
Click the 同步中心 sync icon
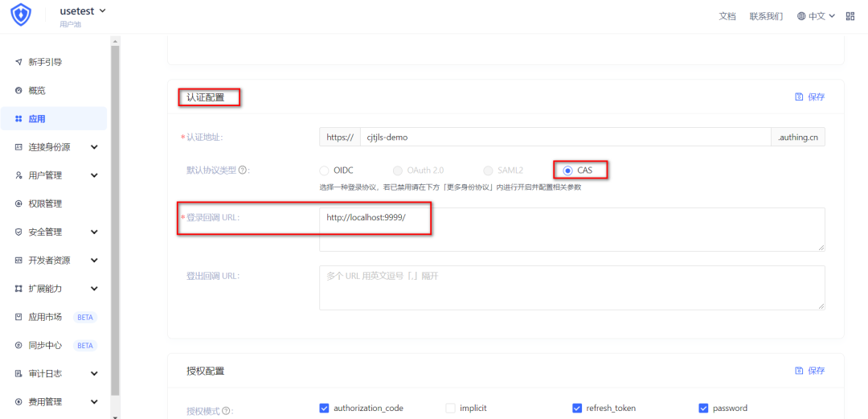click(18, 345)
